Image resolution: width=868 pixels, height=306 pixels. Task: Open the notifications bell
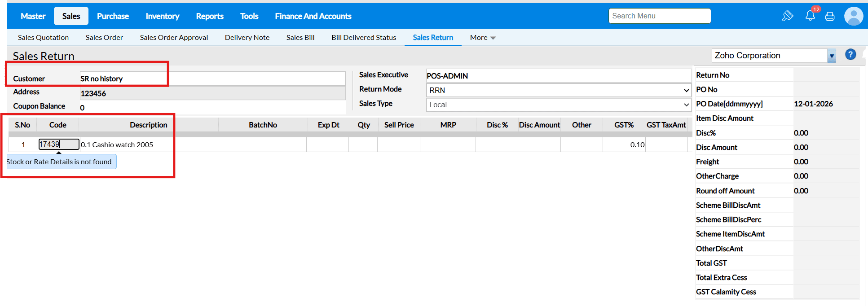coord(810,16)
